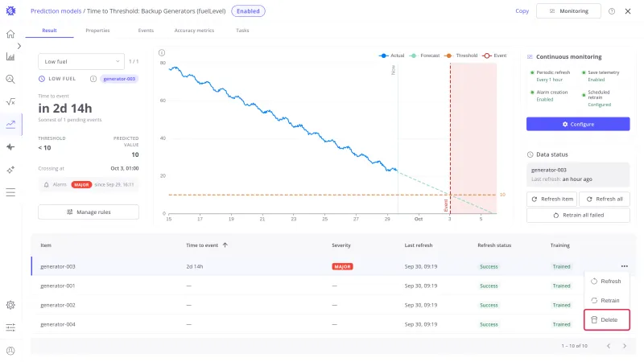Switch to the Accuracy metrics tab

point(194,31)
